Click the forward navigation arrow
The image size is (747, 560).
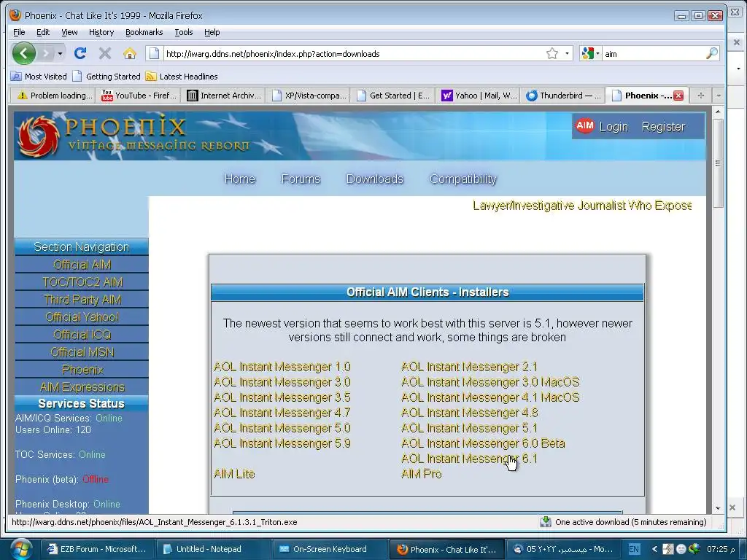[47, 53]
